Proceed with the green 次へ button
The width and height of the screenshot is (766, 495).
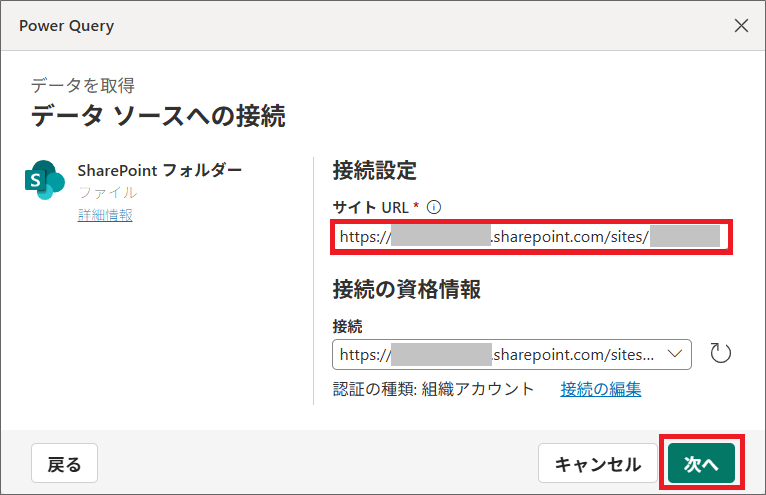point(702,464)
